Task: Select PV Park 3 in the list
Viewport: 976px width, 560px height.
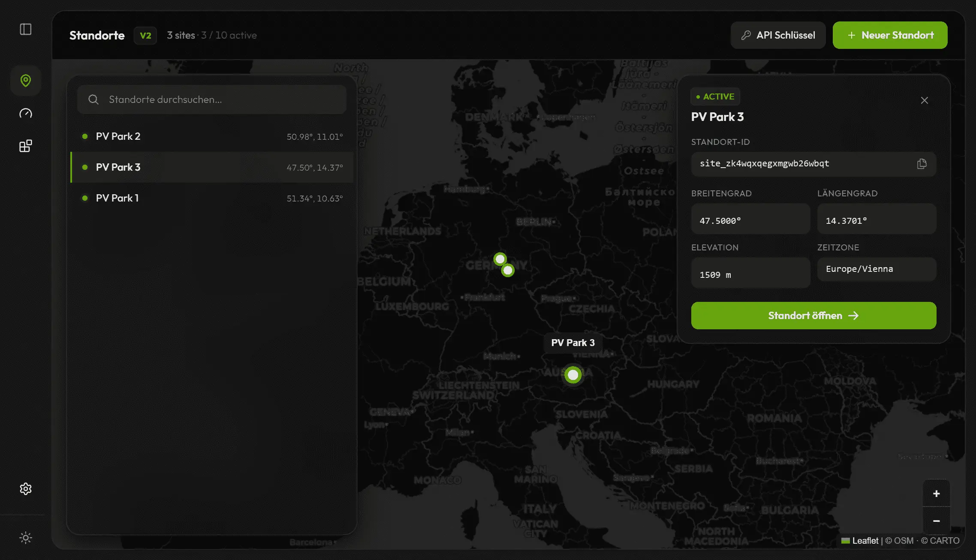Action: (x=212, y=167)
